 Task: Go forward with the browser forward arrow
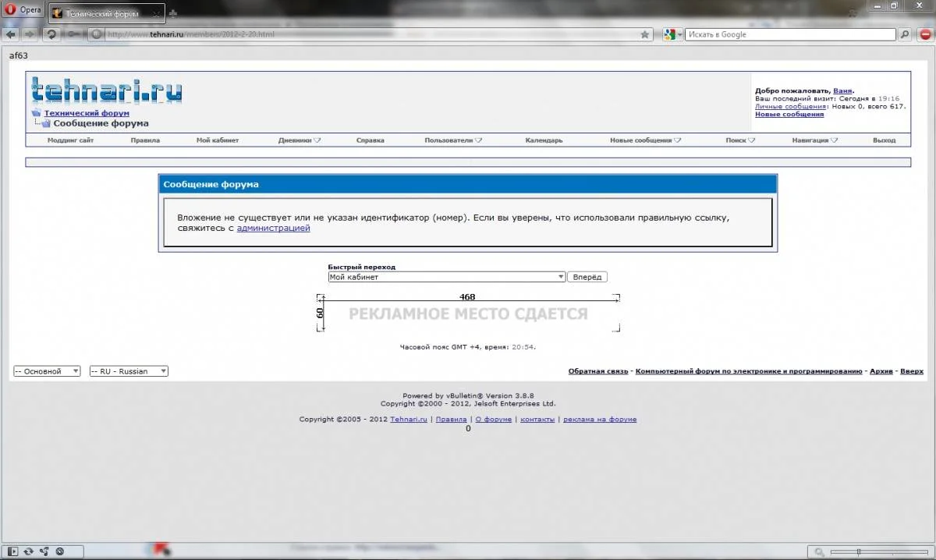point(29,34)
